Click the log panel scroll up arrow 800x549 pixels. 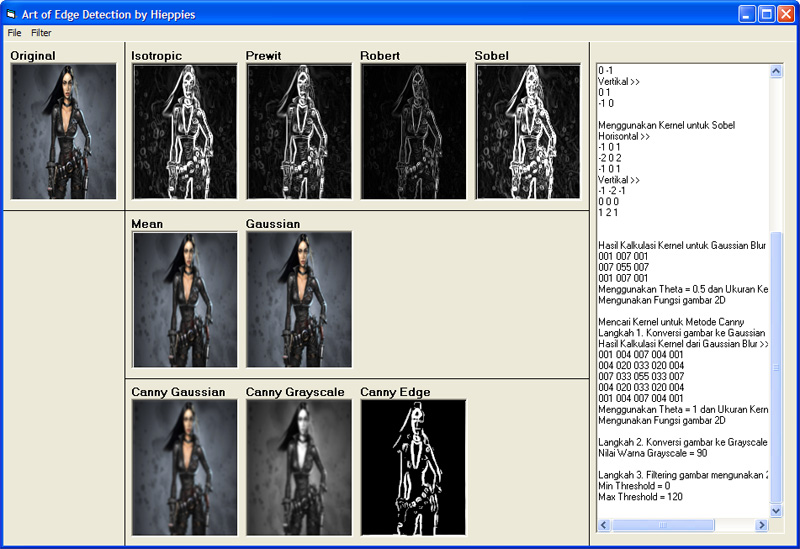coord(776,71)
